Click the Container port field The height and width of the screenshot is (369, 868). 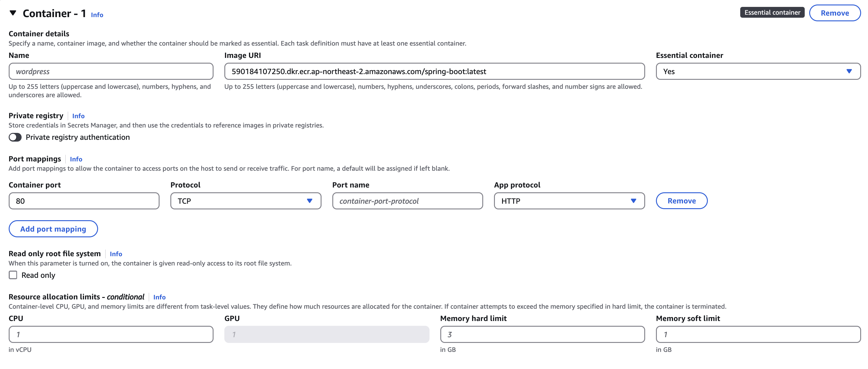tap(84, 200)
